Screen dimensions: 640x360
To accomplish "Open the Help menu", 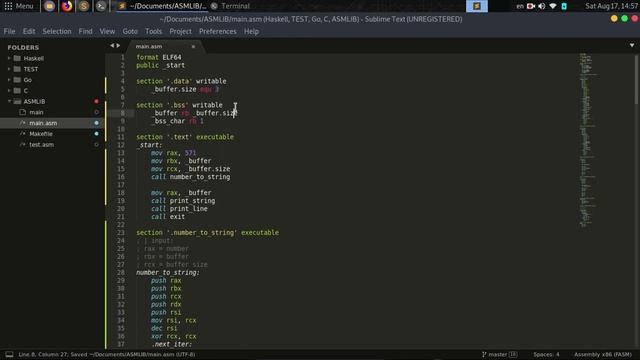I will 251,31.
